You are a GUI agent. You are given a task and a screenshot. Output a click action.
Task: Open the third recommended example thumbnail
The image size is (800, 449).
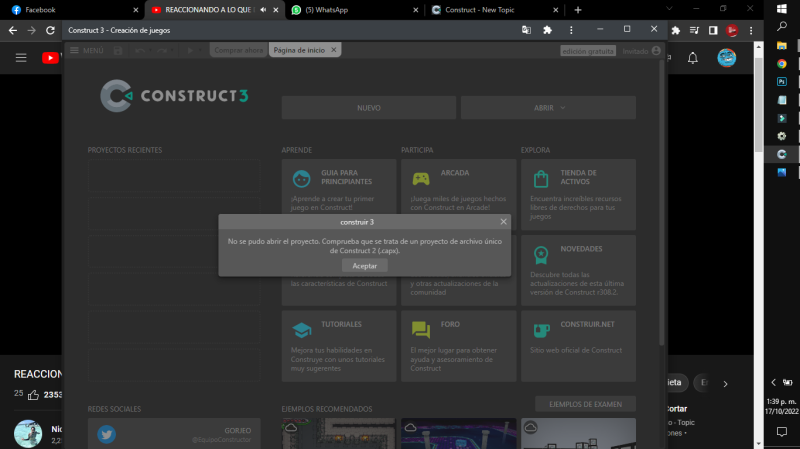click(578, 434)
